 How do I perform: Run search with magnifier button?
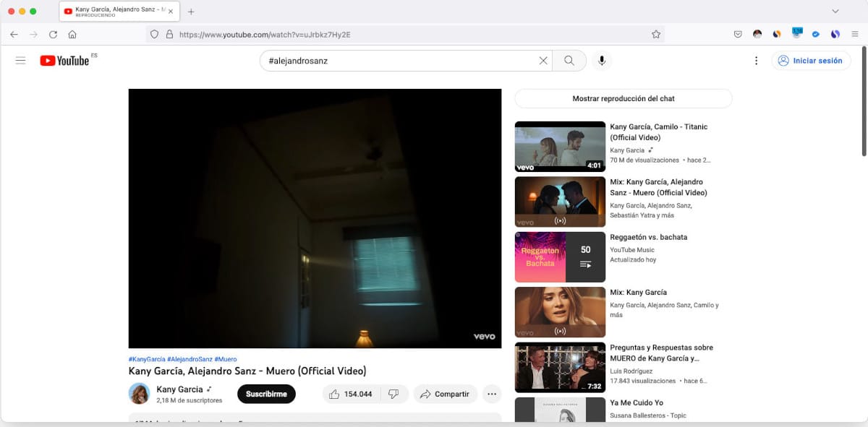[569, 61]
